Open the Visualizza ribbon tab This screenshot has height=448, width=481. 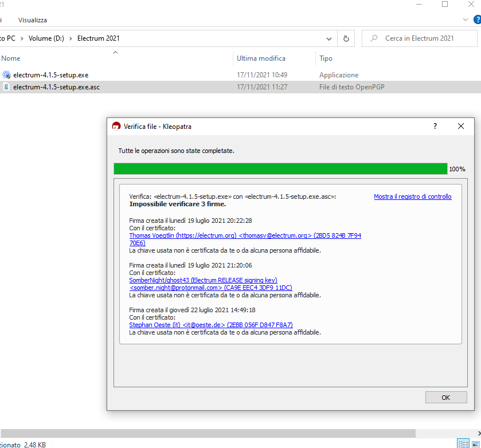pos(33,20)
